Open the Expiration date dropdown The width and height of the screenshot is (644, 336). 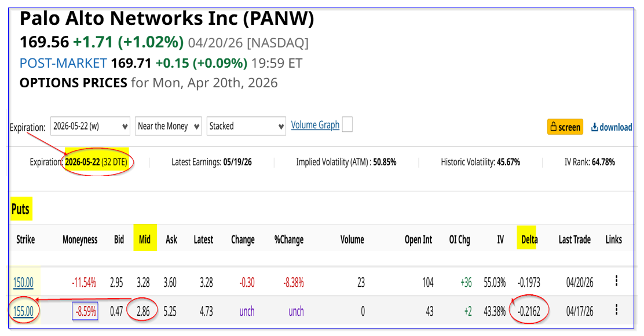coord(90,126)
